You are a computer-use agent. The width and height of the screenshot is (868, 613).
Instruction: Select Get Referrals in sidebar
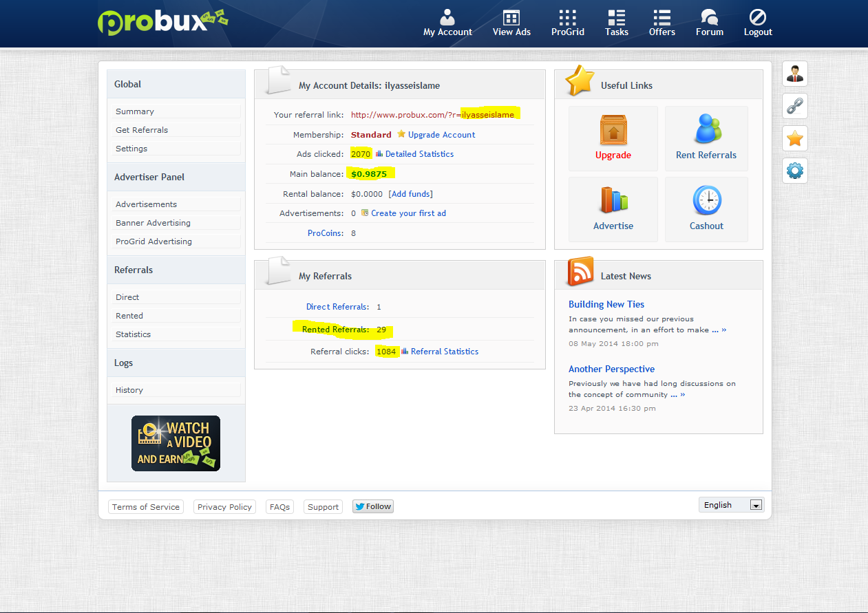coord(176,130)
